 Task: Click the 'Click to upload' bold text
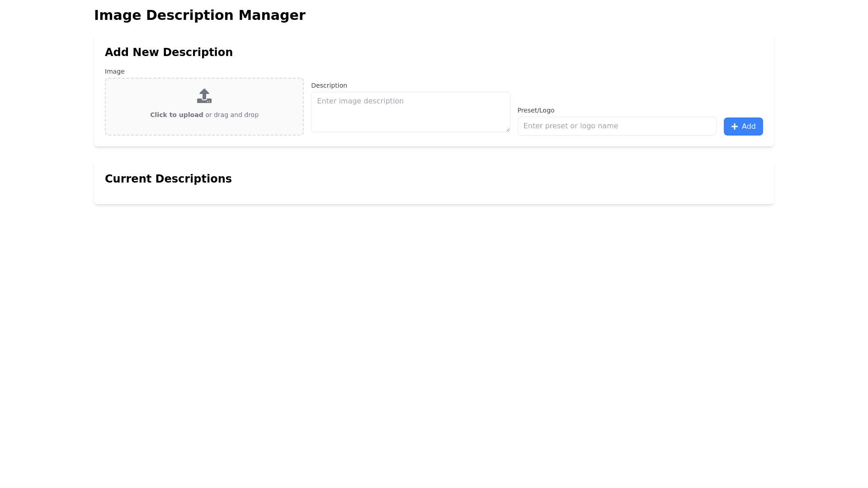176,115
